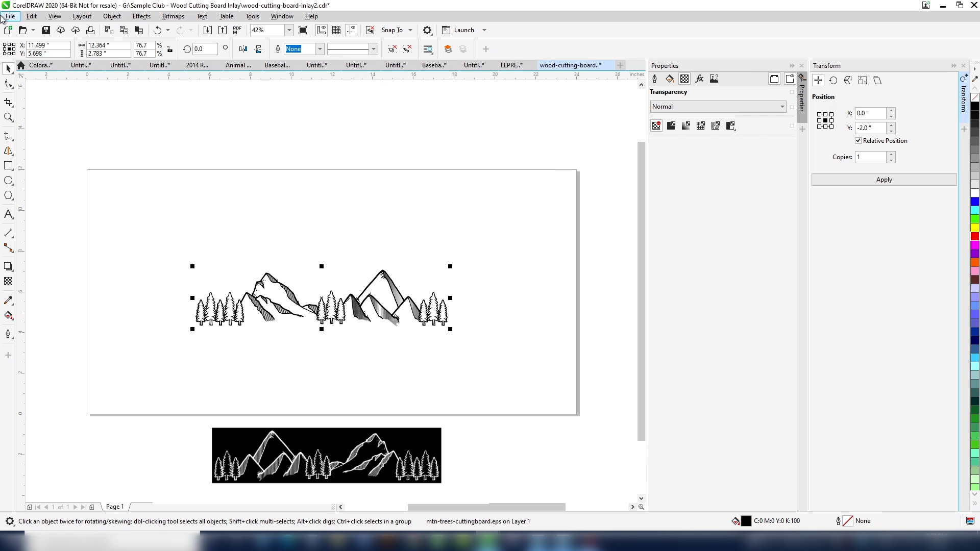Select the Text tool

(8, 214)
